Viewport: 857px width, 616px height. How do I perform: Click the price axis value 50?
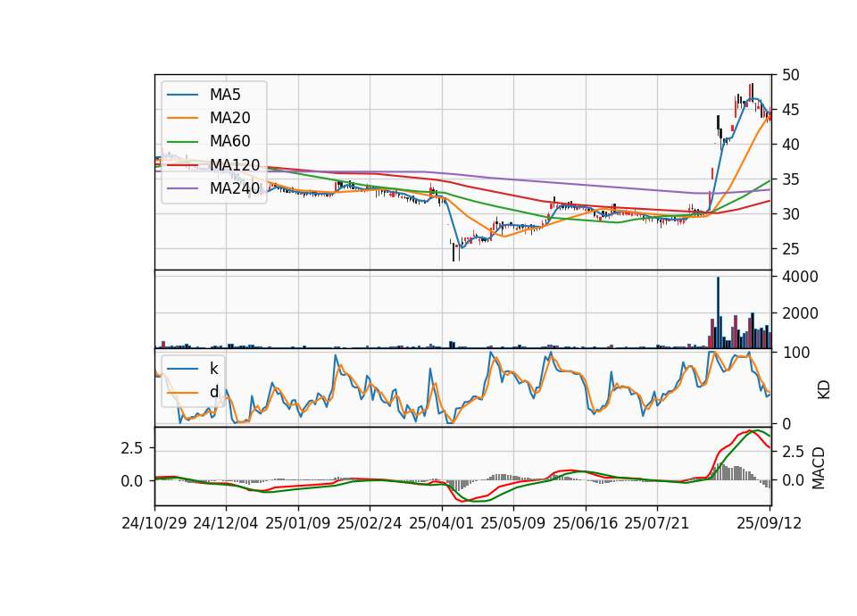pos(791,75)
